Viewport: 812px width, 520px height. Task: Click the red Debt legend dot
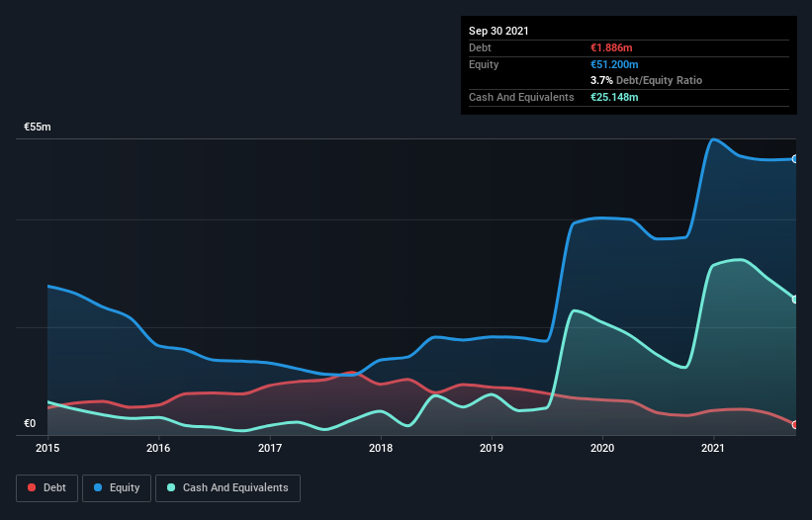click(32, 487)
